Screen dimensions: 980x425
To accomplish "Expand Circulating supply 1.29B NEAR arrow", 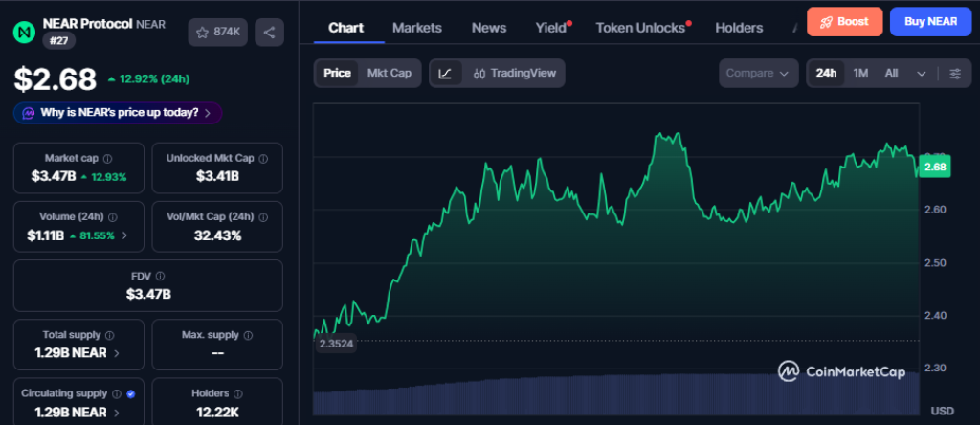I will [117, 413].
